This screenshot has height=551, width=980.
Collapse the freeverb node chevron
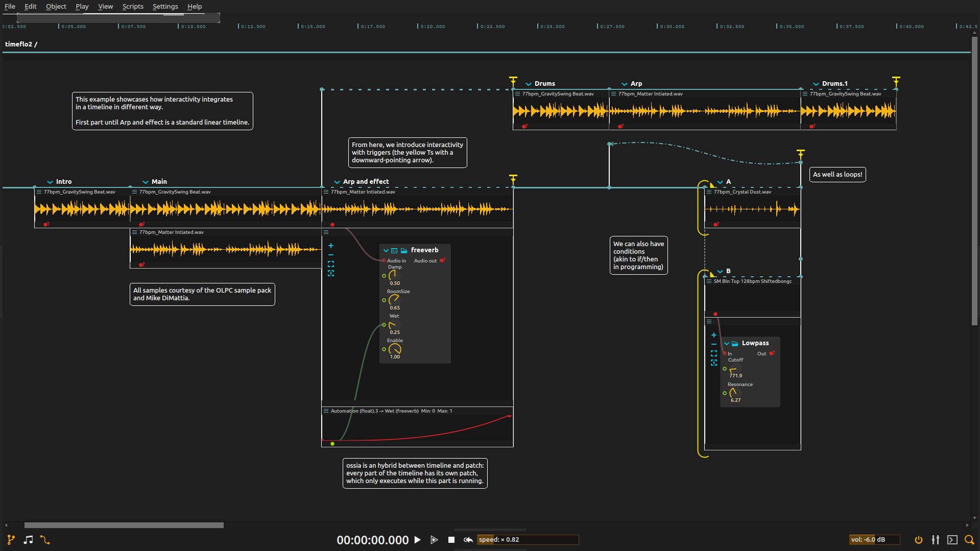pyautogui.click(x=386, y=250)
